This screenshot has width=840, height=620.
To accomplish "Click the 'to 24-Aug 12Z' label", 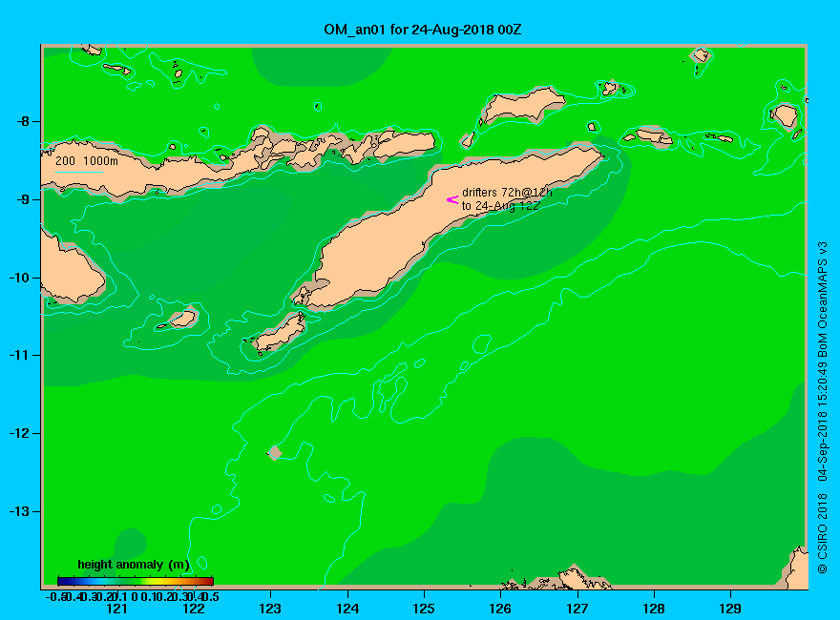I will point(500,206).
